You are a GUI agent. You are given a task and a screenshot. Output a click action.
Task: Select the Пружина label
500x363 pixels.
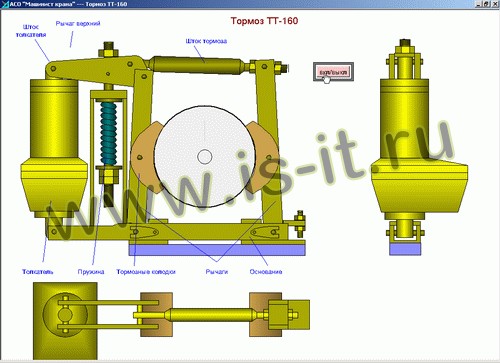pyautogui.click(x=91, y=272)
